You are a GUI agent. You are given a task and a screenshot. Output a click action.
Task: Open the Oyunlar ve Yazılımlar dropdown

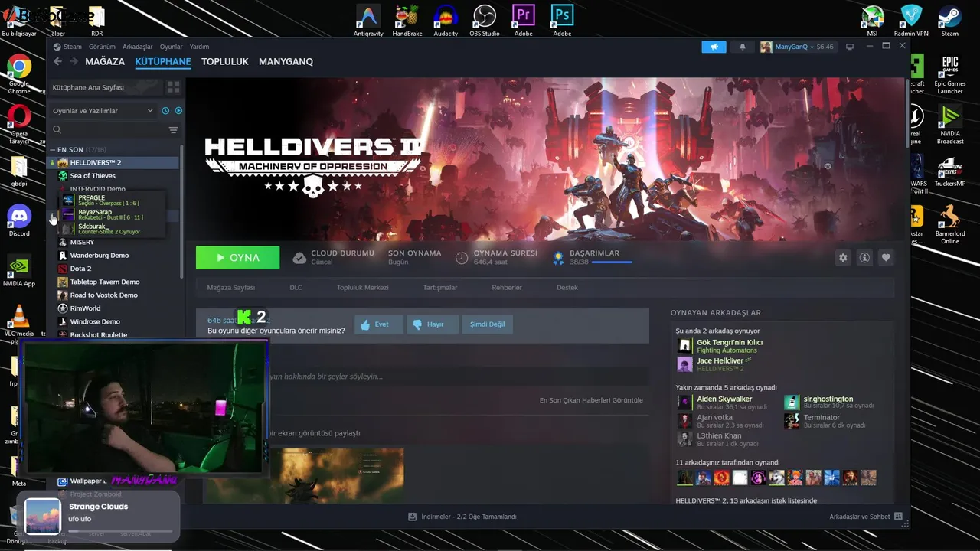pyautogui.click(x=103, y=111)
